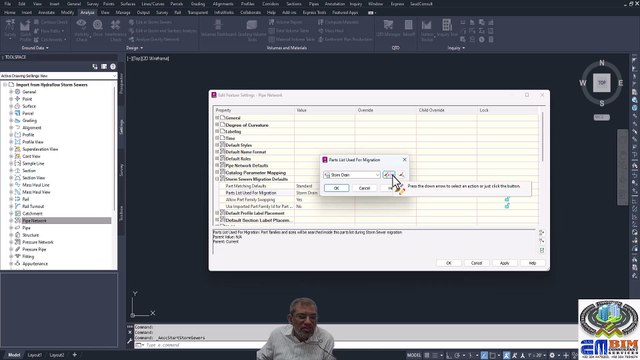
Task: Select Catchment node in Toolspace tree
Action: 32,213
